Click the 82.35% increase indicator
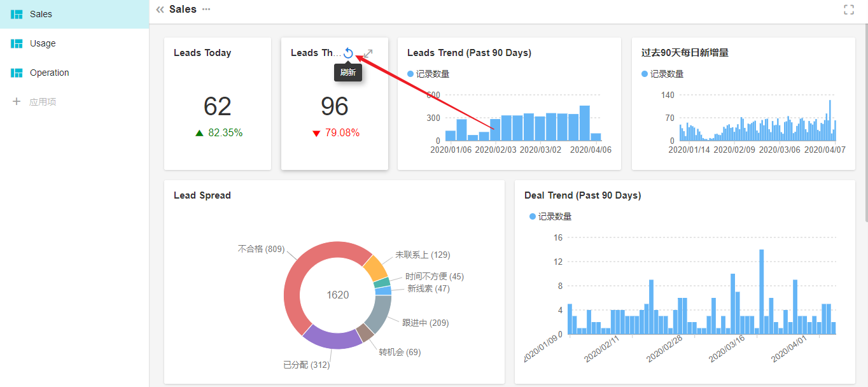This screenshot has width=868, height=387. click(218, 133)
